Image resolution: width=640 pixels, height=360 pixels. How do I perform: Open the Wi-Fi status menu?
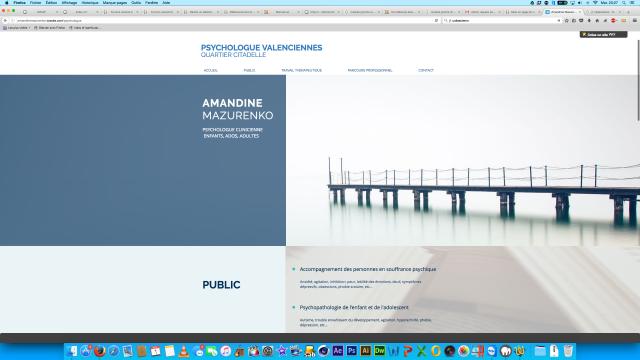click(595, 2)
